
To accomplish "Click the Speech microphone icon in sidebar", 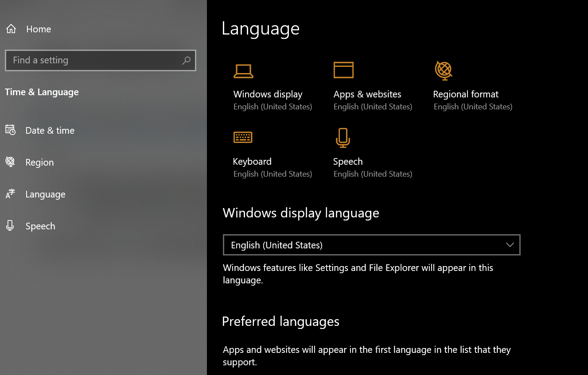I will pyautogui.click(x=10, y=226).
